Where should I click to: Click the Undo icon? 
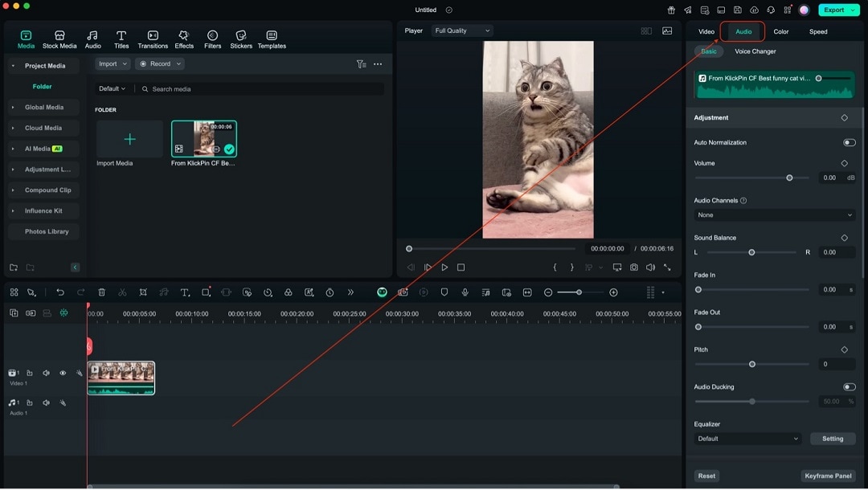(60, 292)
